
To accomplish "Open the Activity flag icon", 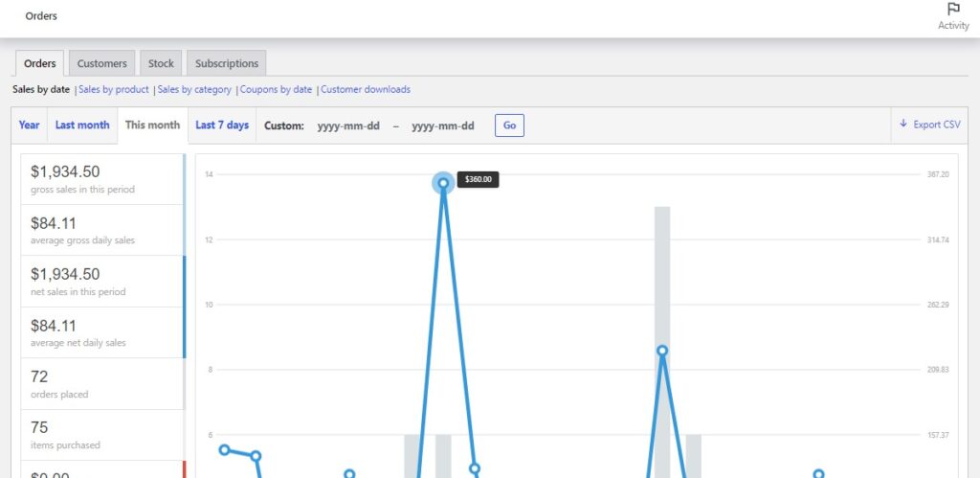I will [x=953, y=10].
